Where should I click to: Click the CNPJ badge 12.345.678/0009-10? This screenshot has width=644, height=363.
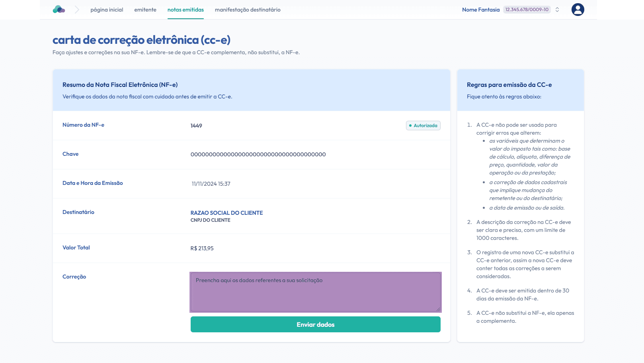coord(527,10)
